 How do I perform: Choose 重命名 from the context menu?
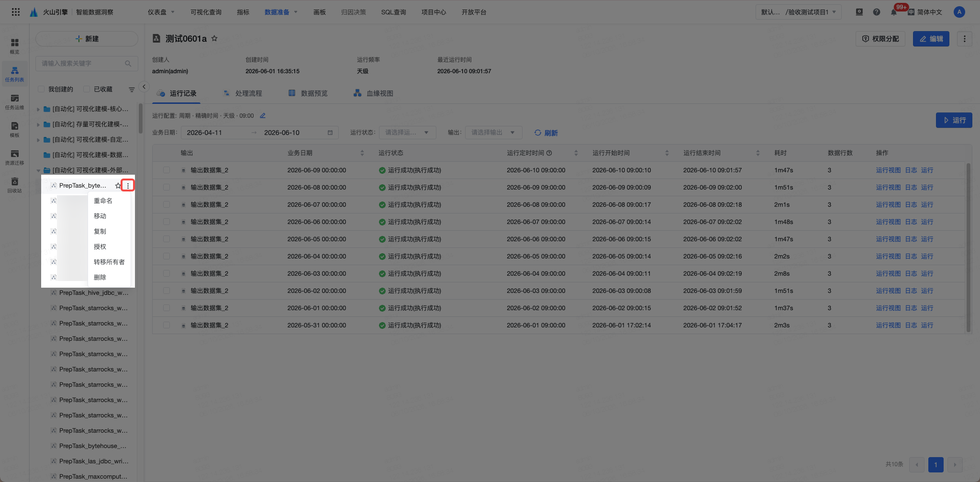[109, 201]
